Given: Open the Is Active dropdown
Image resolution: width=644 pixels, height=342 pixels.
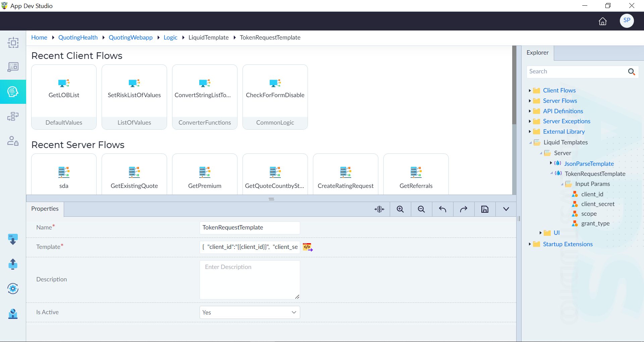Looking at the screenshot, I should coord(250,313).
